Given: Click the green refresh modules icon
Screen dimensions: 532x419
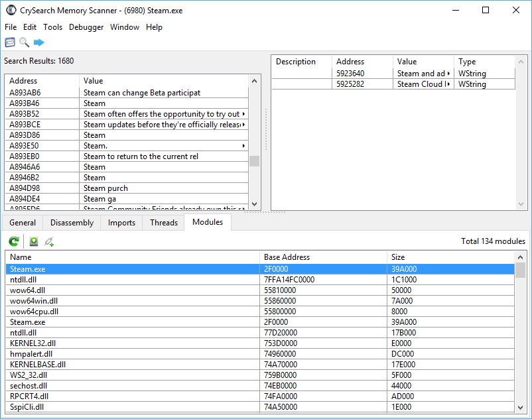Looking at the screenshot, I should (13, 241).
